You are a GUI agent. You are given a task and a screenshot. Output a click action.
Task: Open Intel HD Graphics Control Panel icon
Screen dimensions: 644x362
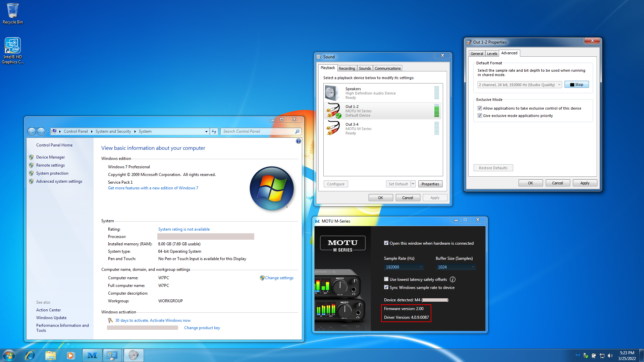13,51
